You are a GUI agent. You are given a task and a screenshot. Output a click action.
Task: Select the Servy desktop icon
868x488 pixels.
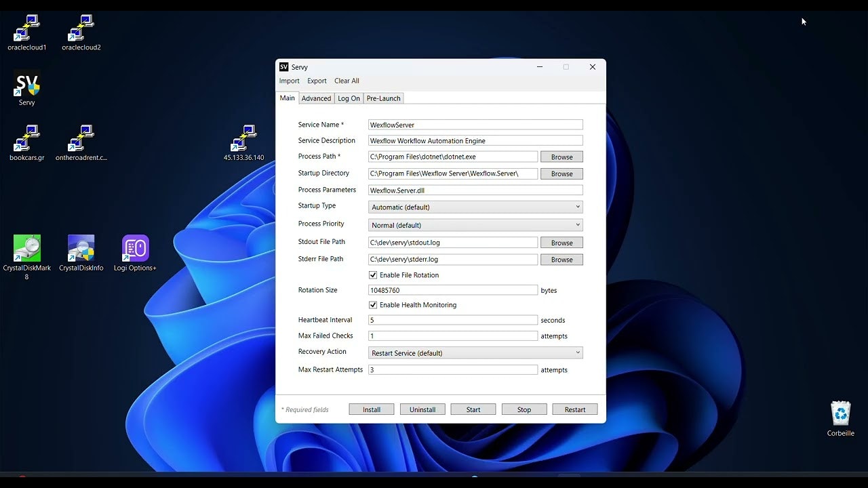[27, 89]
